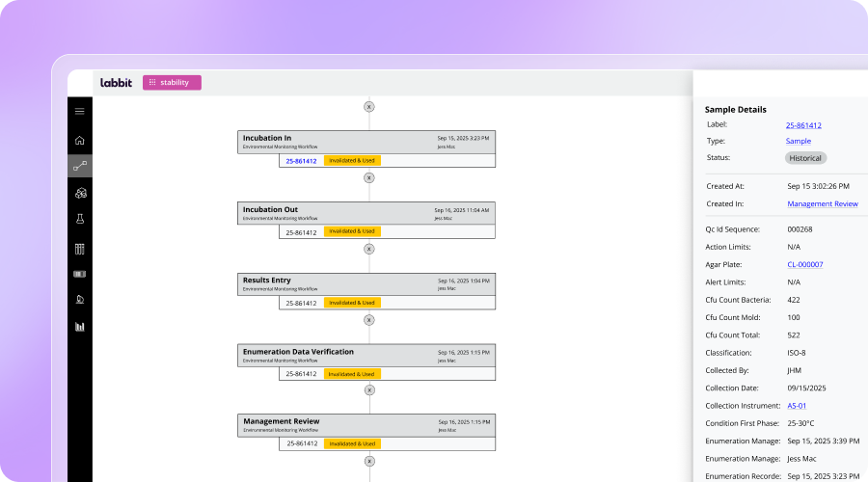Open the stability app switcher
Viewport: 868px width, 482px height.
(173, 83)
